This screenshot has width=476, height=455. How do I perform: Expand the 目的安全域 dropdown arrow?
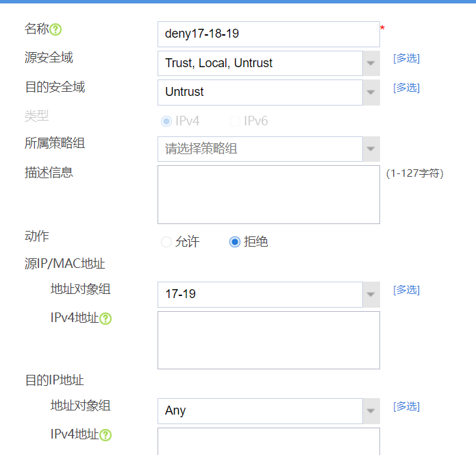click(x=371, y=92)
